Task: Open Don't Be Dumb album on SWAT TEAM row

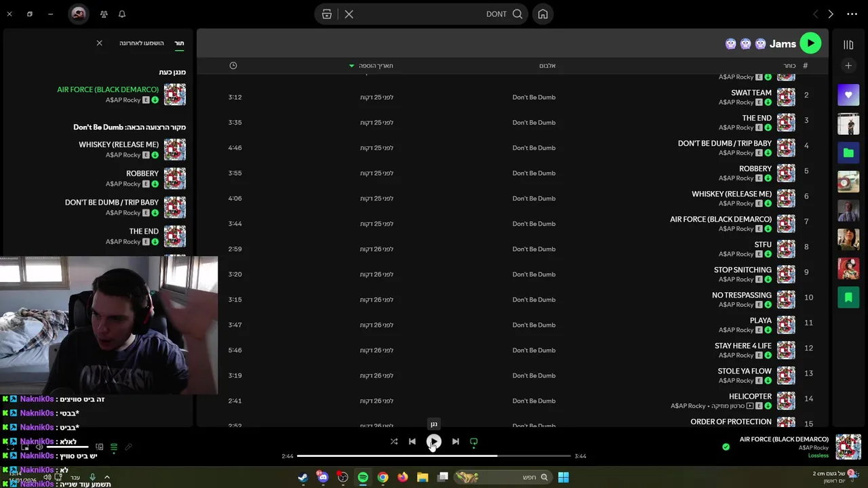Action: click(x=534, y=97)
